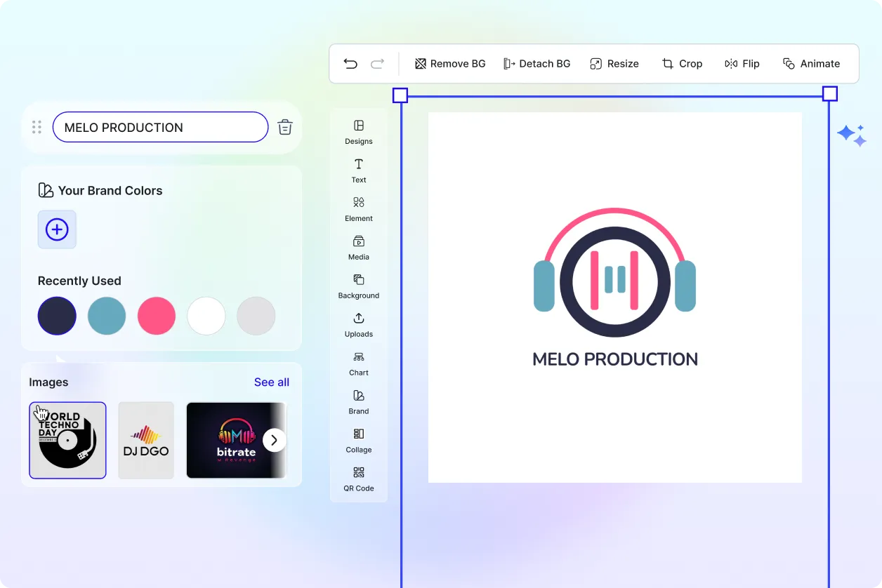This screenshot has width=882, height=588.
Task: Pick the teal blue recently used color
Action: 107,316
